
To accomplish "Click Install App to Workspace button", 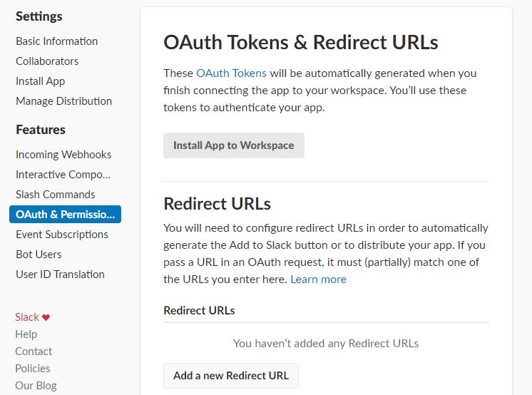I will pos(234,145).
